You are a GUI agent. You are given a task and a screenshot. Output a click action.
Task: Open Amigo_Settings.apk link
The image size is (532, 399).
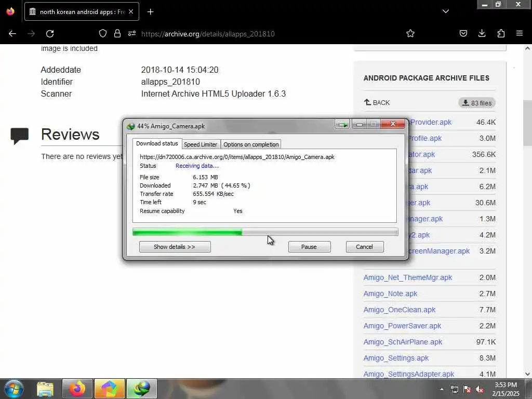396,358
